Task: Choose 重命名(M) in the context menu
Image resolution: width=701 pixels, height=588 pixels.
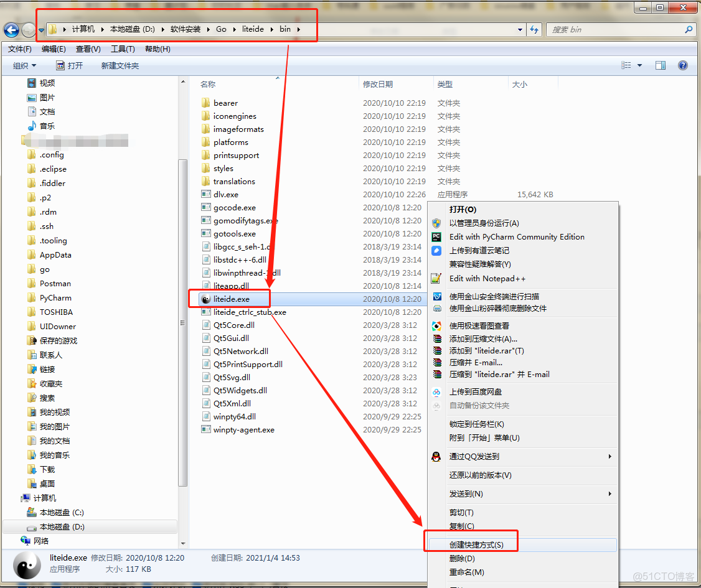Action: pos(466,572)
